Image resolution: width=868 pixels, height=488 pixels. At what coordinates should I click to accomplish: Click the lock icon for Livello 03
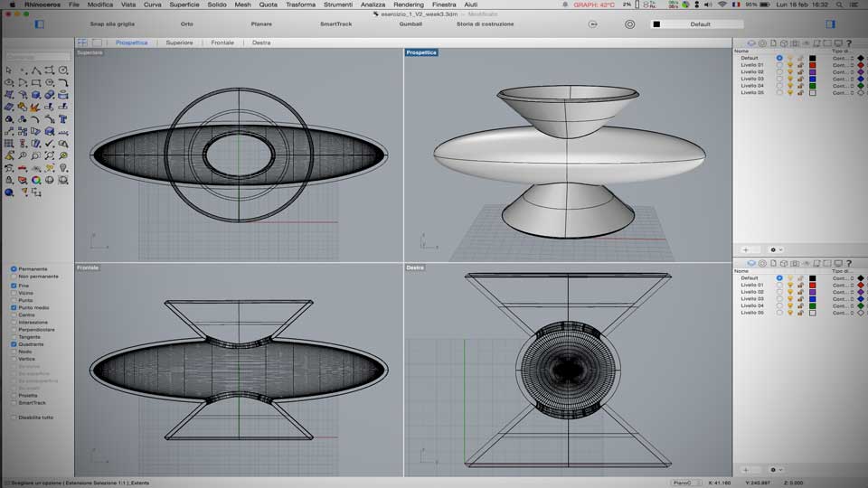pos(800,79)
